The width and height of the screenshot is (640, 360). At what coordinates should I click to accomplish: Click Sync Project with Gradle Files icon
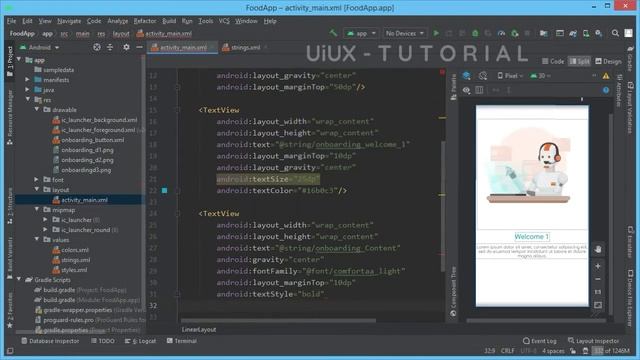pyautogui.click(x=573, y=33)
